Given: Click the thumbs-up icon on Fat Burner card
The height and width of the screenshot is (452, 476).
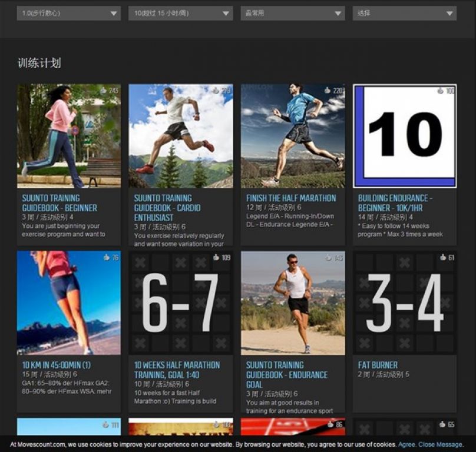Looking at the screenshot, I should click(x=442, y=257).
